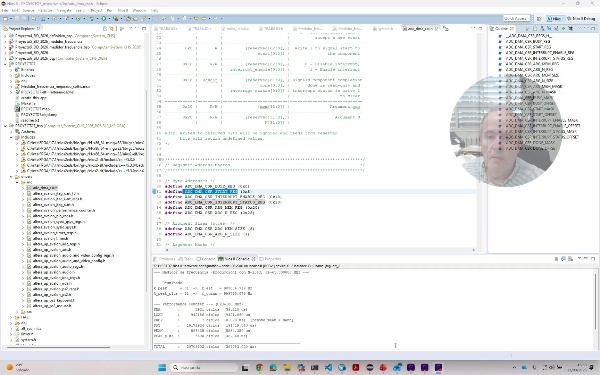Viewport: 600px width, 375px height.
Task: Open the File menu
Action: 4,11
